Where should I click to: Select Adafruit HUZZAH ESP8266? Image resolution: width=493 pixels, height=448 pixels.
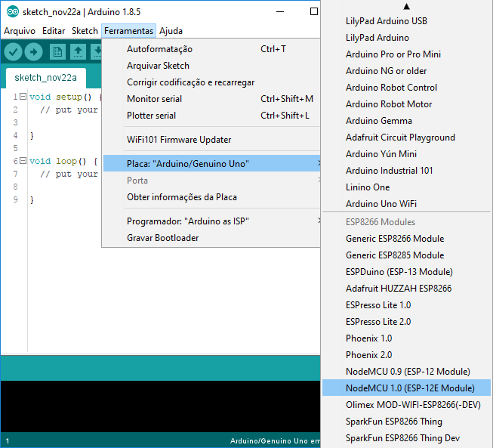pos(406,289)
